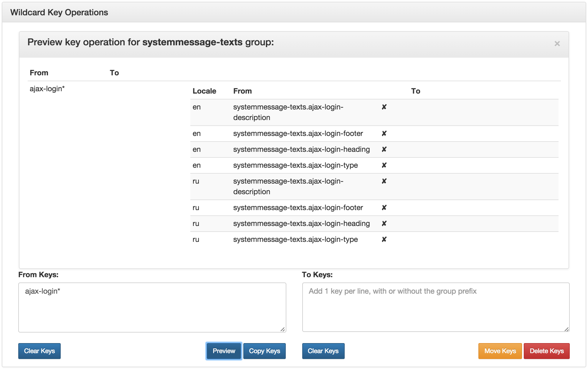Click X icon for en ajax-login-type row
Viewport: 588px width, 369px height.
pos(384,165)
